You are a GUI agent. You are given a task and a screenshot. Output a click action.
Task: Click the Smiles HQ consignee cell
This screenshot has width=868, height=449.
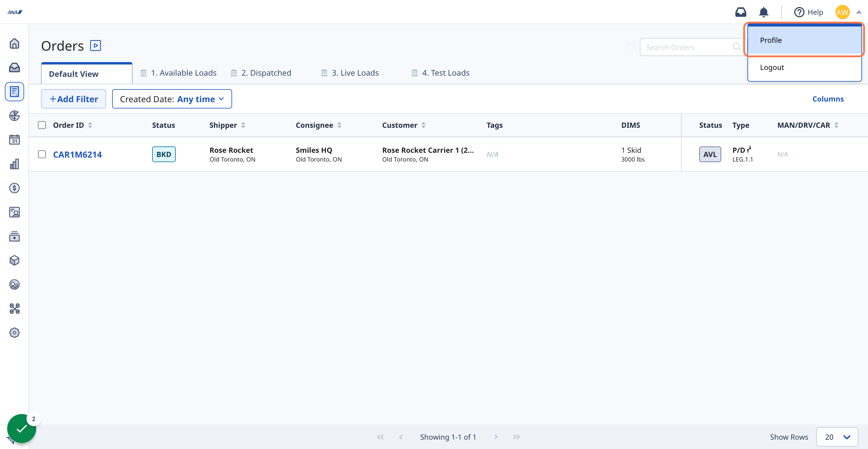(319, 154)
